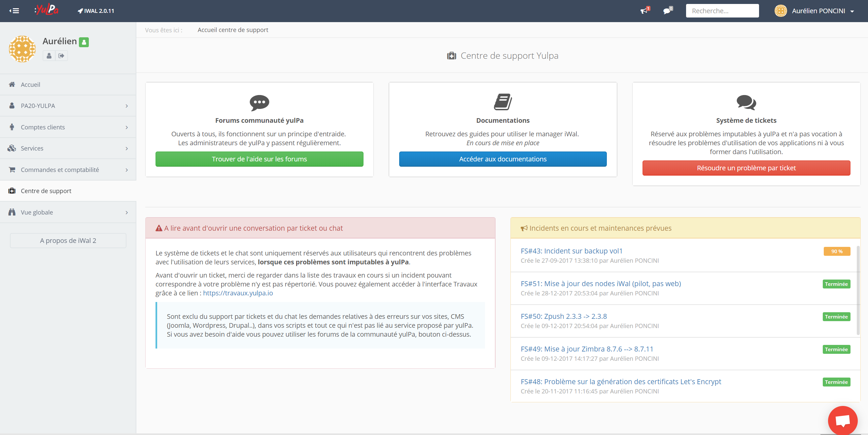Open FS#51: Mise à jour des nodes iWal
This screenshot has height=435, width=868.
pyautogui.click(x=601, y=284)
